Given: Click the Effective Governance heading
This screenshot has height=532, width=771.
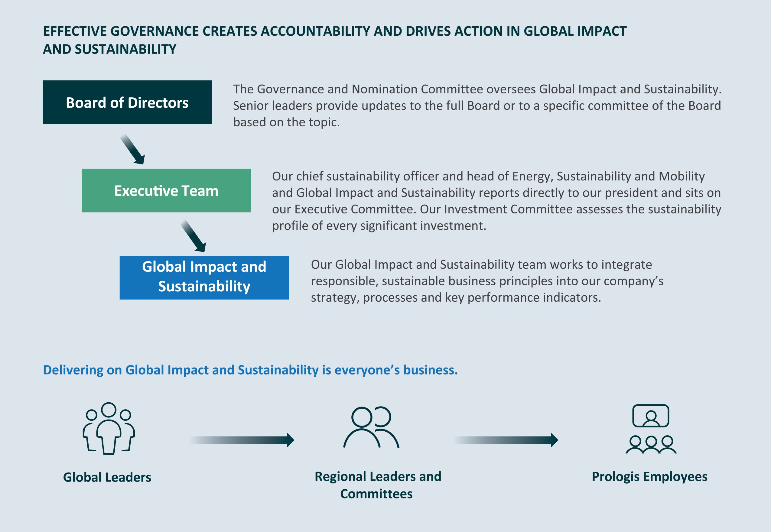Looking at the screenshot, I should click(334, 31).
